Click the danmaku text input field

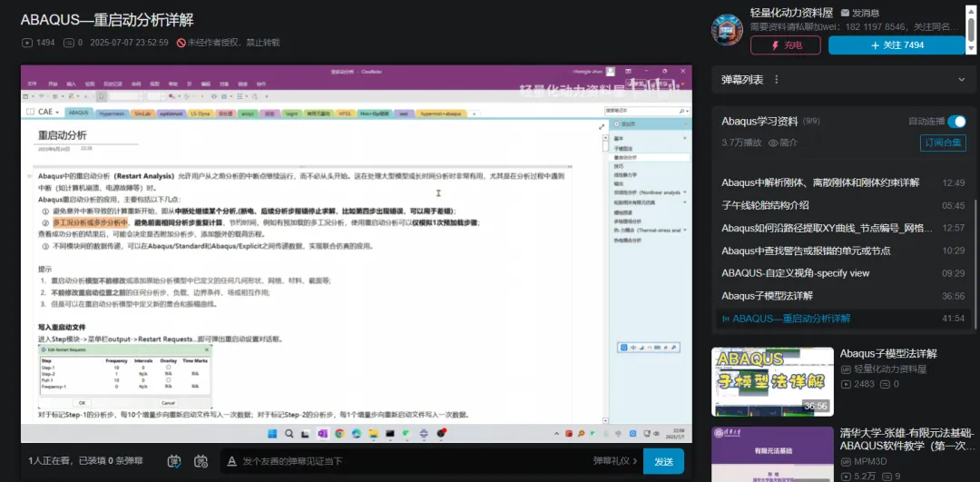(x=413, y=461)
